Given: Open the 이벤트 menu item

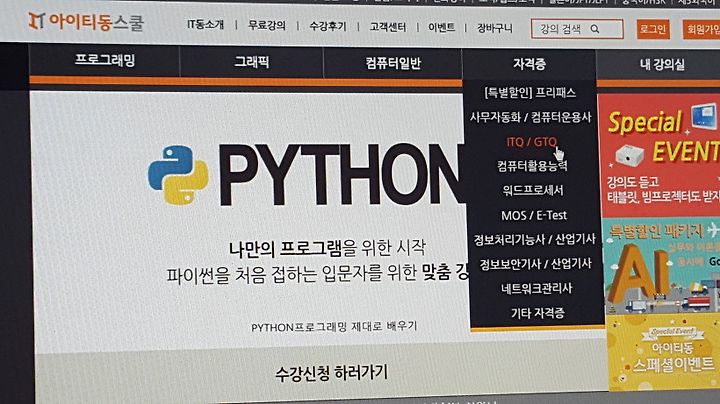Looking at the screenshot, I should (441, 28).
